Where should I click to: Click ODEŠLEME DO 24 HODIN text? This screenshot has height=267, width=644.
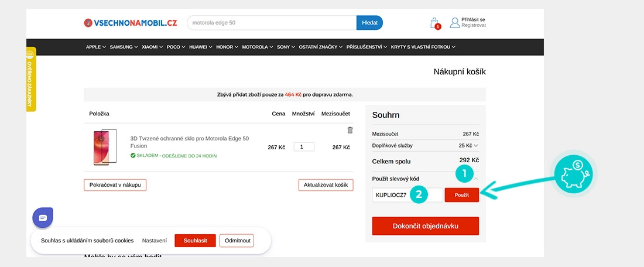click(189, 156)
